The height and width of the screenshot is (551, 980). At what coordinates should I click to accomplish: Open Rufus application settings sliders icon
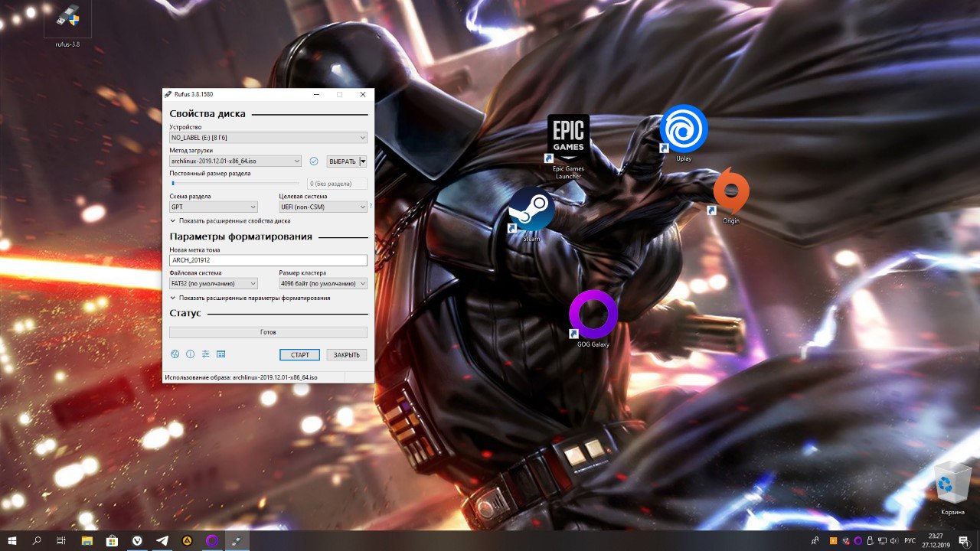pos(205,354)
